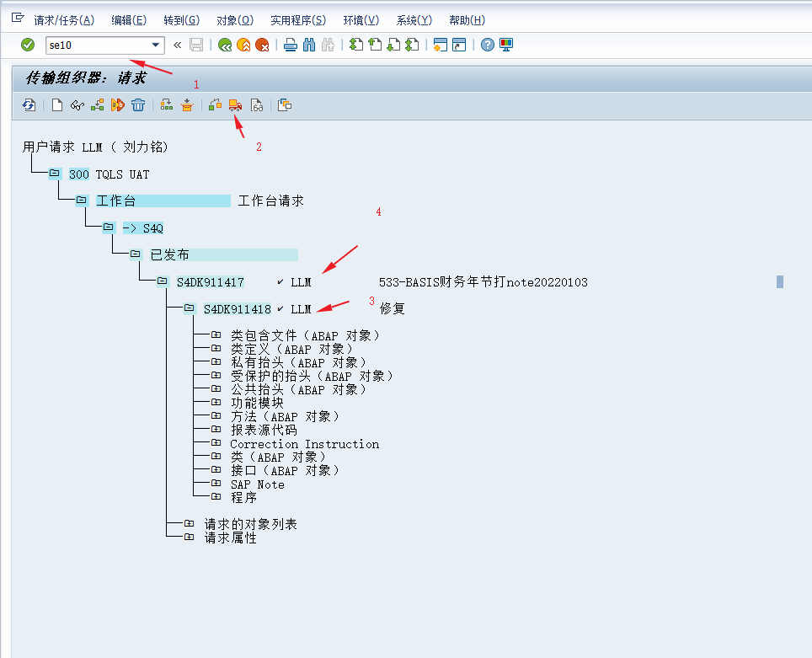The width and height of the screenshot is (812, 658).
Task: Expand the SAP Note node
Action: (216, 484)
